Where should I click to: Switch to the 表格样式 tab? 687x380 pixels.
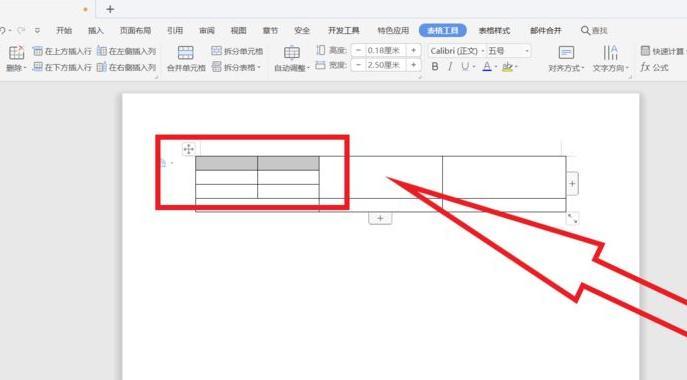pos(494,30)
